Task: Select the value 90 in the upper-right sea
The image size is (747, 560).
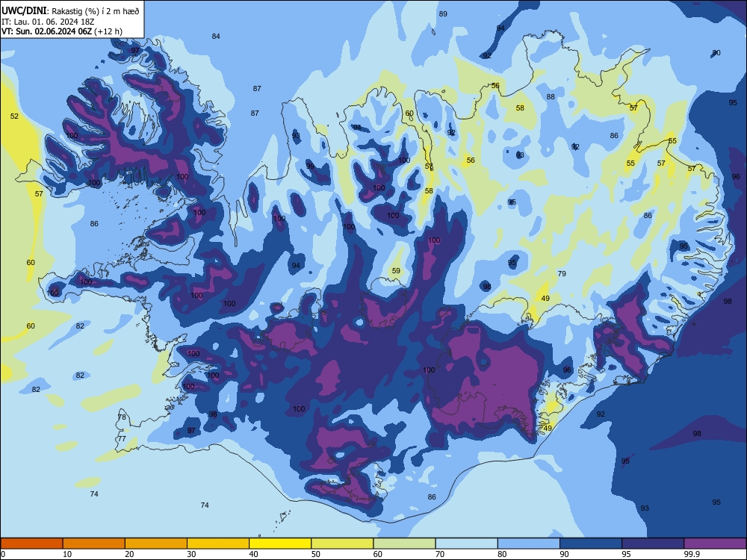Action: [x=716, y=53]
